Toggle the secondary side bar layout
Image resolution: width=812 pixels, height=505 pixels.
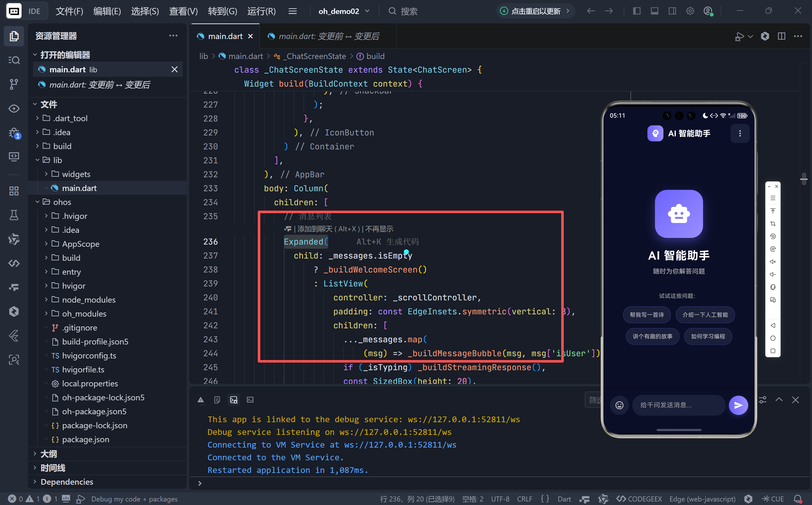[672, 11]
